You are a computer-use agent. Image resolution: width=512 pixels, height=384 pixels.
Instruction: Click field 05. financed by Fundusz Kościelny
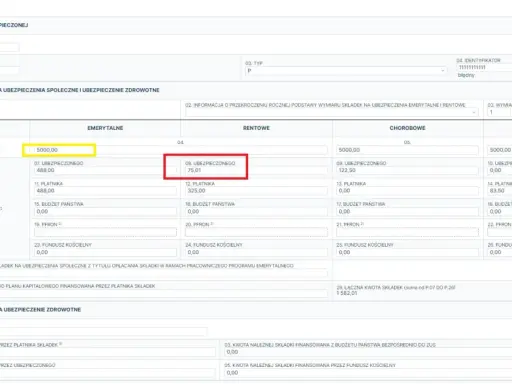click(x=368, y=373)
